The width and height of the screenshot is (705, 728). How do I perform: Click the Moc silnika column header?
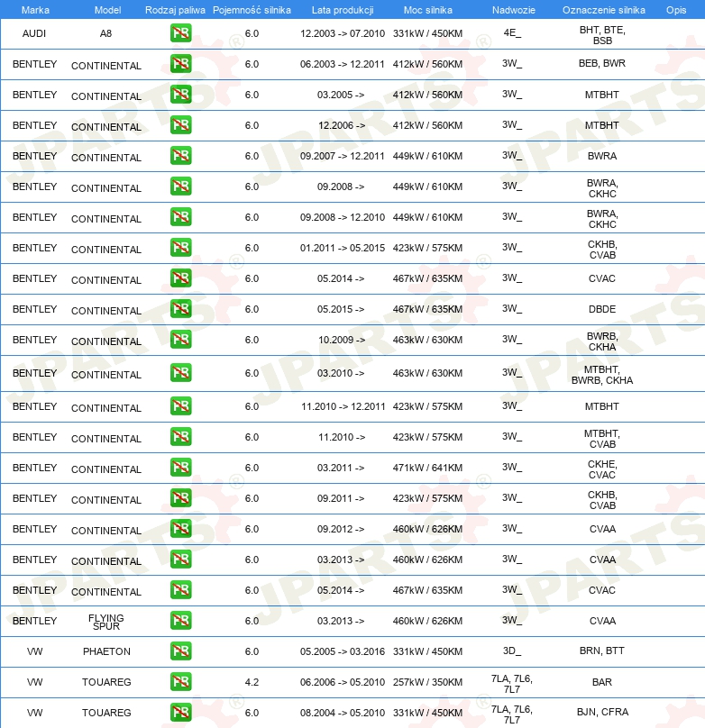pos(427,10)
